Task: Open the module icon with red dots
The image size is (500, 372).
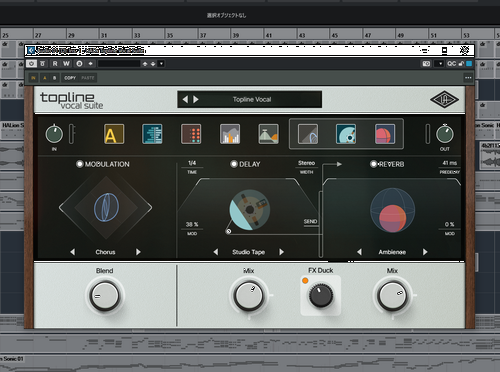Action: click(x=191, y=134)
